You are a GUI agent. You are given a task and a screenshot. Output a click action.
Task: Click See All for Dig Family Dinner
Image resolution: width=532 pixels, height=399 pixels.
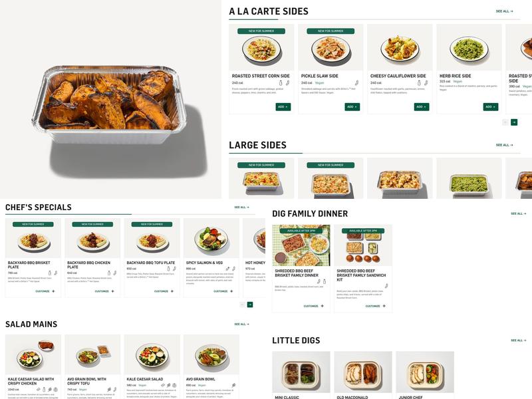click(x=519, y=213)
